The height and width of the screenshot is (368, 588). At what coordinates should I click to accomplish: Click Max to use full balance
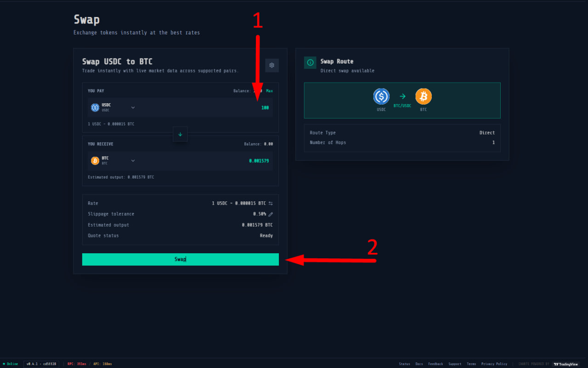pyautogui.click(x=269, y=91)
